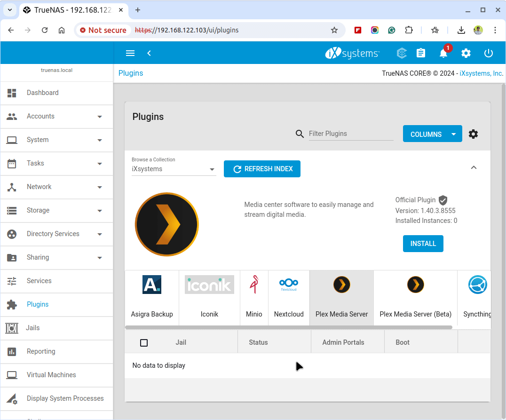Open the TrueCommand icon in top bar

402,53
